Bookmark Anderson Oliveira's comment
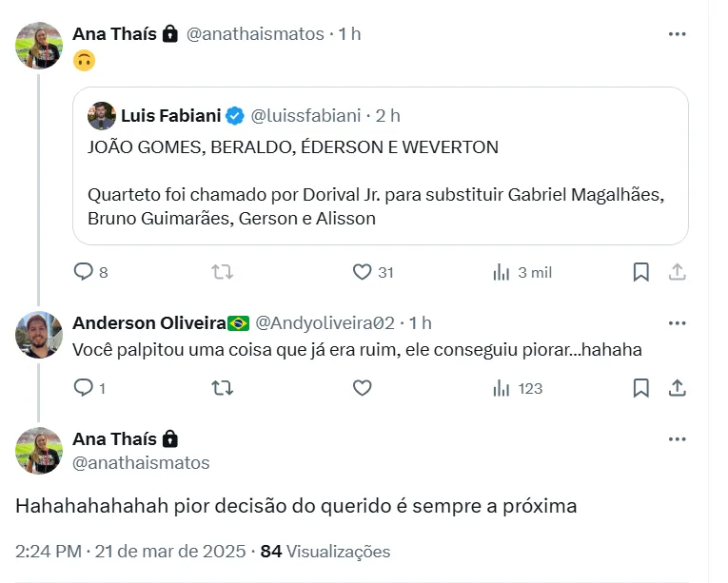The image size is (728, 583). pos(641,388)
